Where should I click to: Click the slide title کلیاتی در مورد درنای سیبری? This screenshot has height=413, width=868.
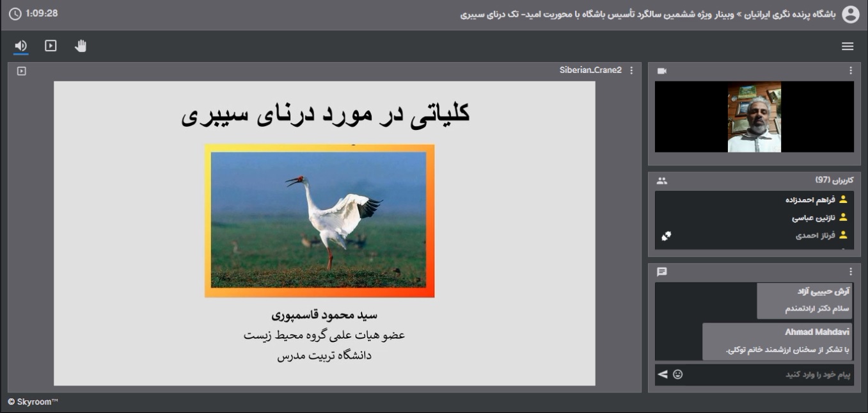pyautogui.click(x=326, y=114)
